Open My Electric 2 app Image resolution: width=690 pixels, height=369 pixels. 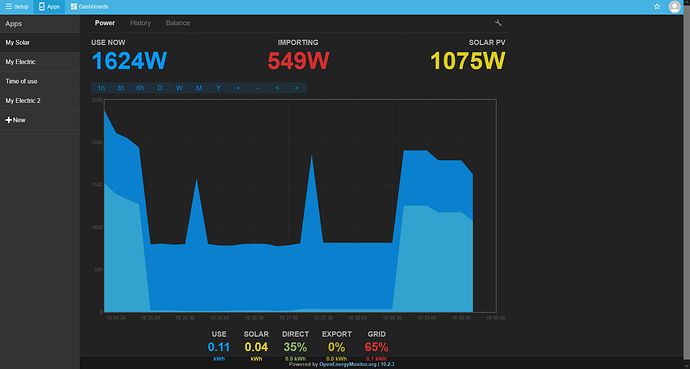[40, 101]
